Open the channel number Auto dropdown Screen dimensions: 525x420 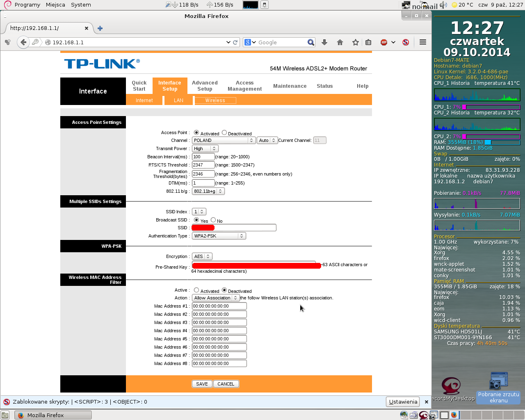click(267, 140)
